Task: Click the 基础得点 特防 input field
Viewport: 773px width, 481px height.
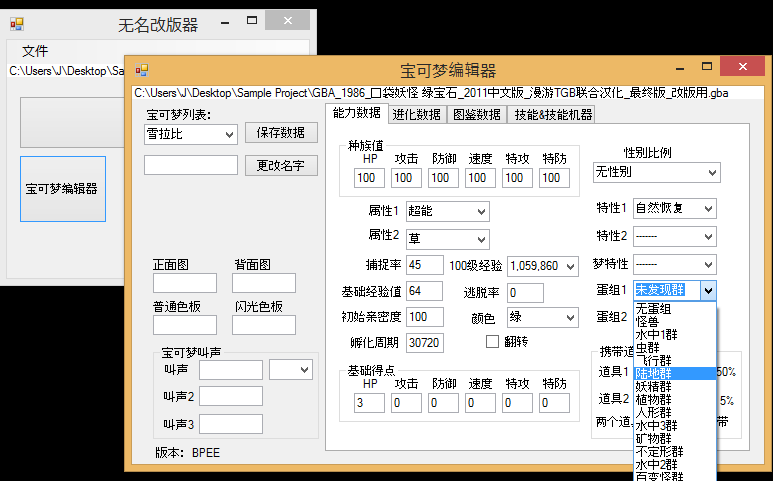Action: click(554, 403)
